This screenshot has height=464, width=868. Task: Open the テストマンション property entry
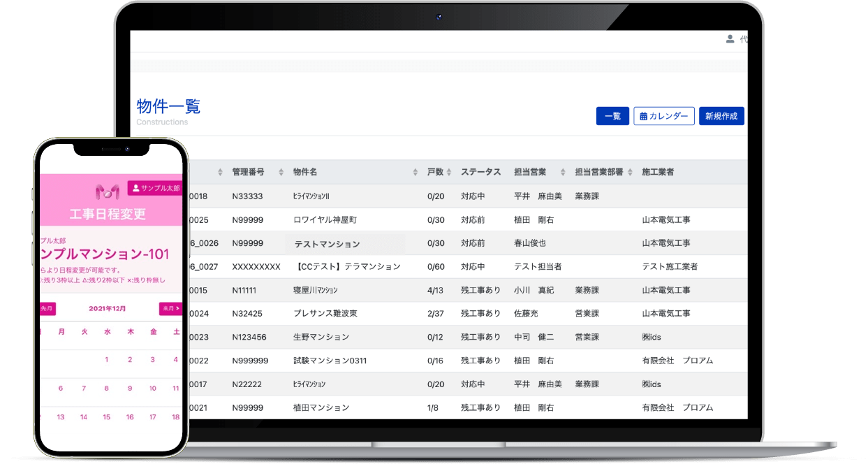click(327, 244)
